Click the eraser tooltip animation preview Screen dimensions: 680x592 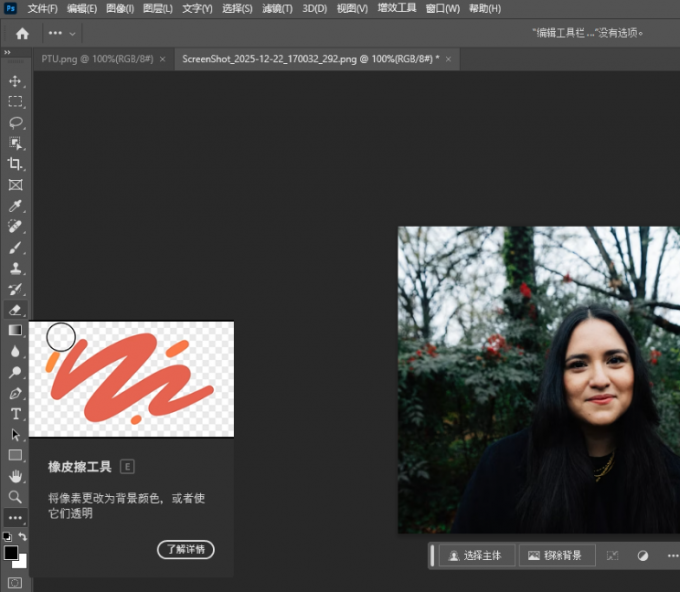[131, 379]
